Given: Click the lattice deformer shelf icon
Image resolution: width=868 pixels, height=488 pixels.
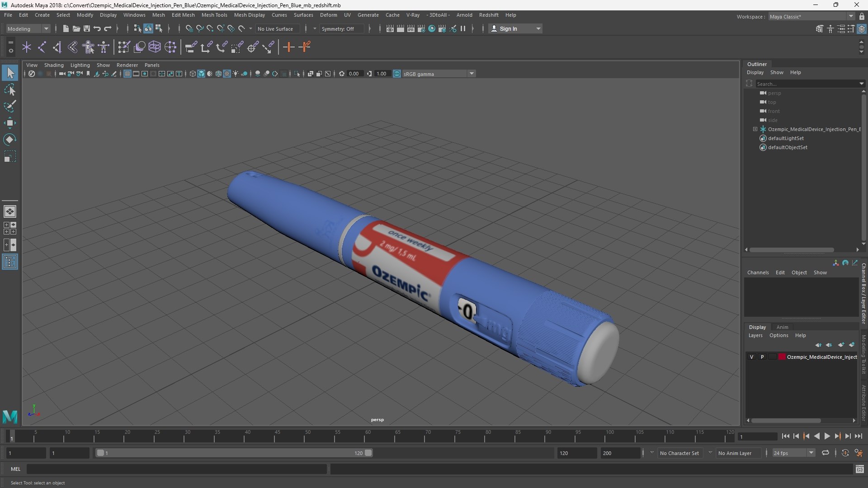Looking at the screenshot, I should pos(155,47).
